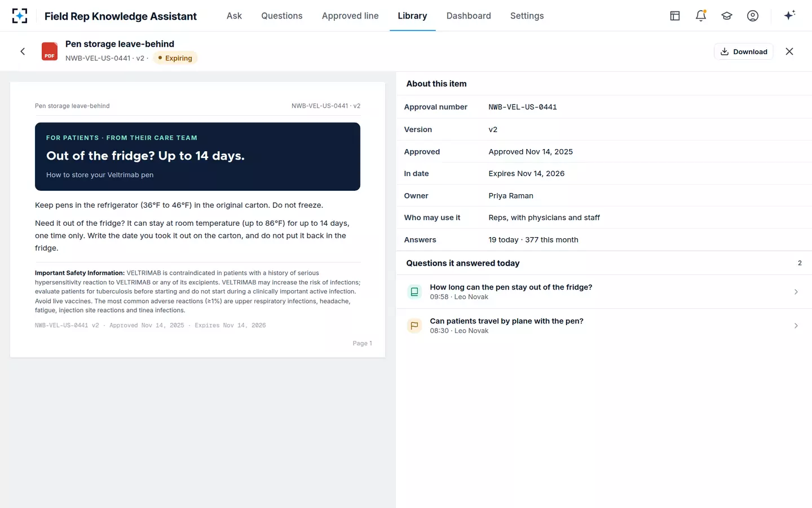
Task: Click the PDF preview page headline banner
Action: [x=197, y=156]
